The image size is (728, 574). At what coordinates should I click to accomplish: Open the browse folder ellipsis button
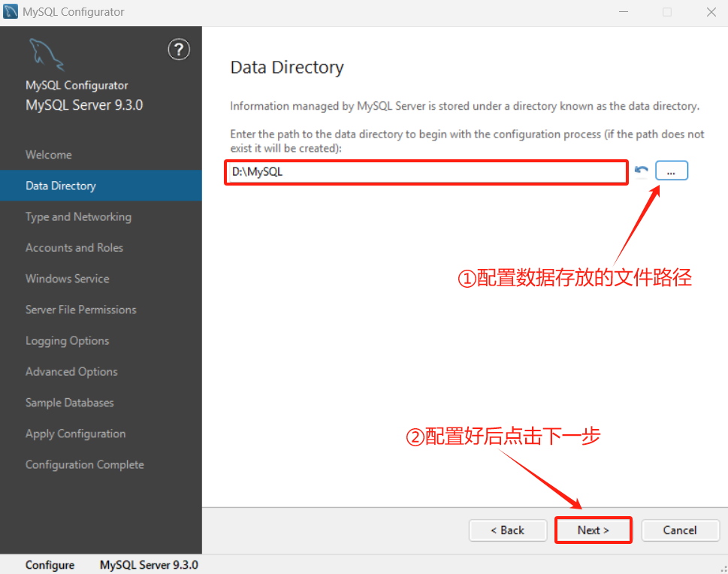coord(672,171)
